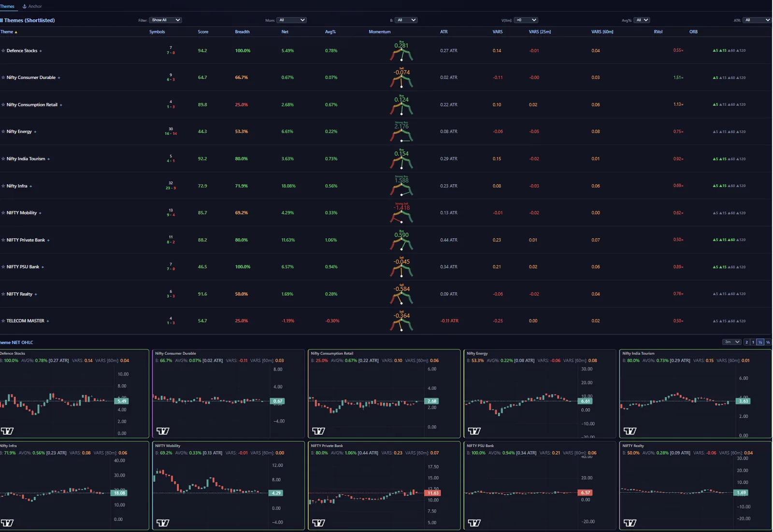Click the 18.08% Net value for Nifty Infra
The image size is (773, 532).
[x=288, y=186]
